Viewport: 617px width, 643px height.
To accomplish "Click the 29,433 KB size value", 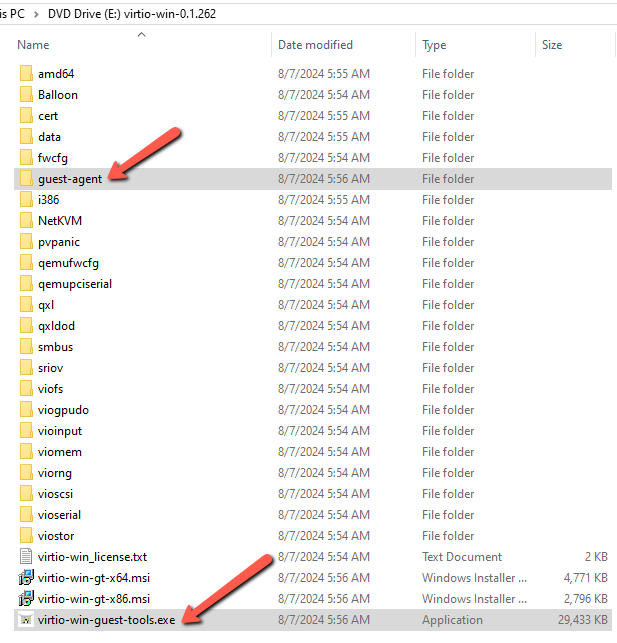I will [583, 620].
